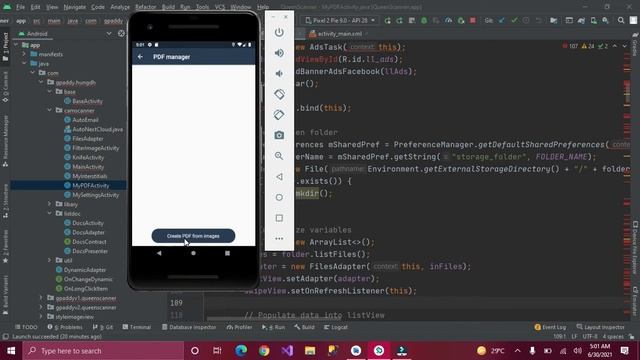
Task: Click the taskbar volume speaker icon
Action: pos(577,351)
